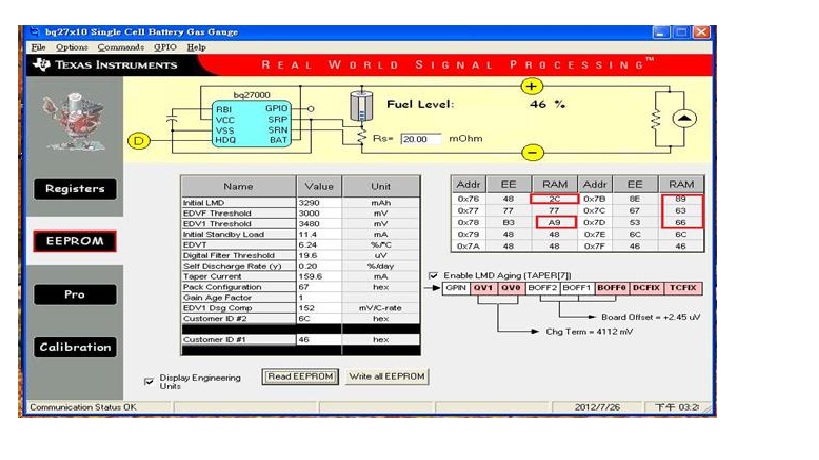Click RAM cell A9 at address 0x78
The image size is (819, 460).
[554, 222]
